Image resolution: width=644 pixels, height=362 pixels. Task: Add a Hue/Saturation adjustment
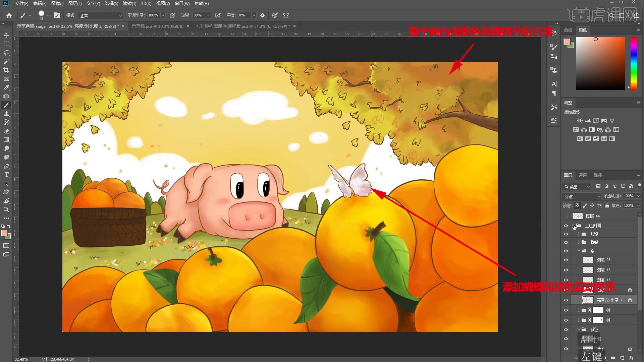[x=576, y=130]
